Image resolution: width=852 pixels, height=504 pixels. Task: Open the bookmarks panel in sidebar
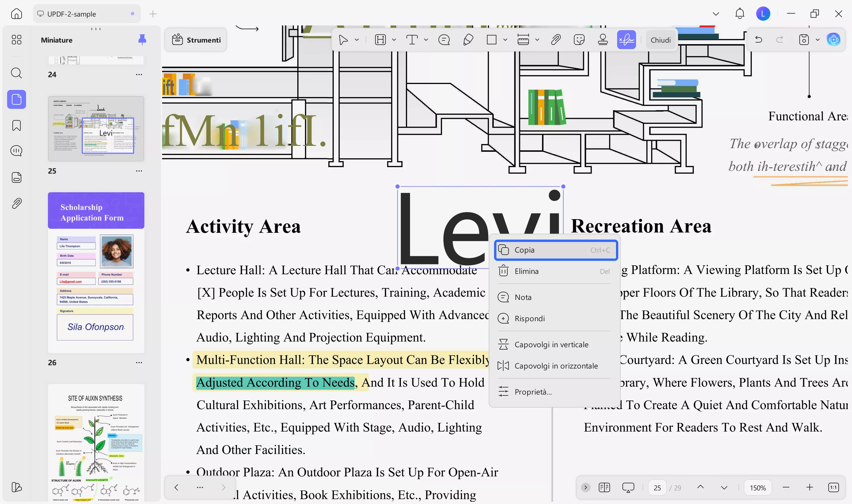(16, 125)
